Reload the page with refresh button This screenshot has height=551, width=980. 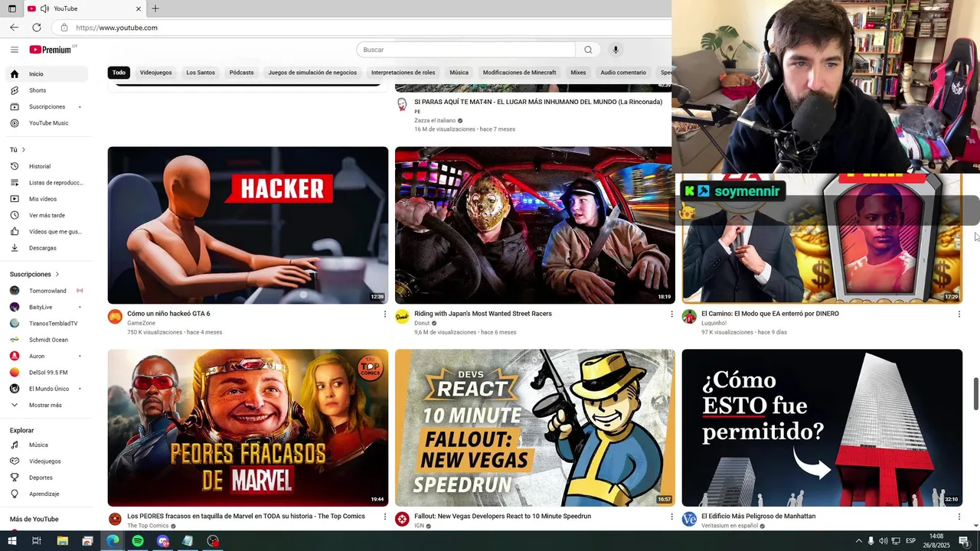click(37, 28)
